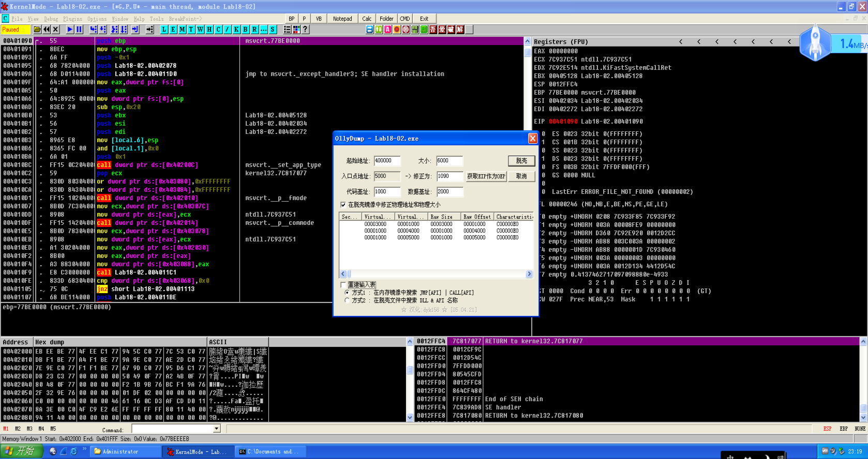Click right arrow of section list scrollbar
The image size is (868, 459).
pos(529,274)
